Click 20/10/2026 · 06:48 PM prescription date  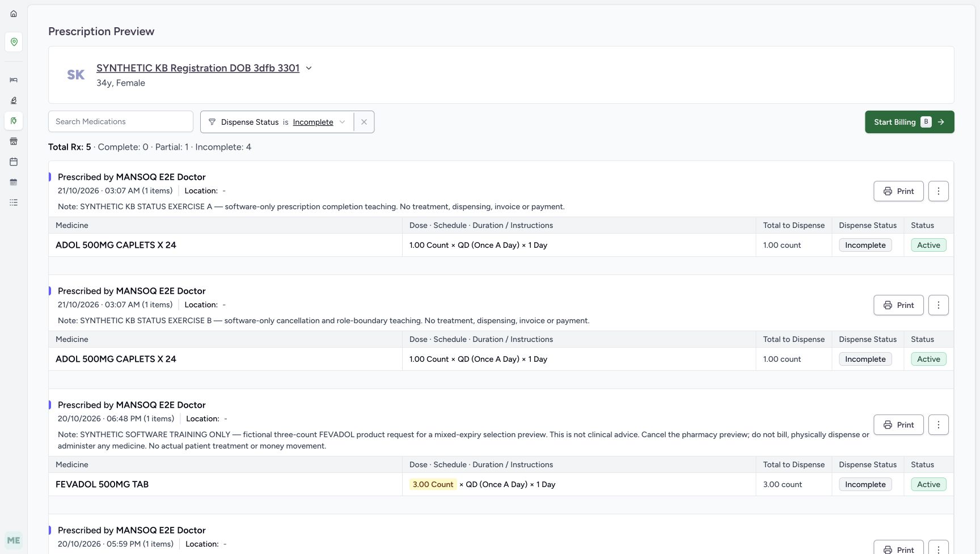[99, 418]
